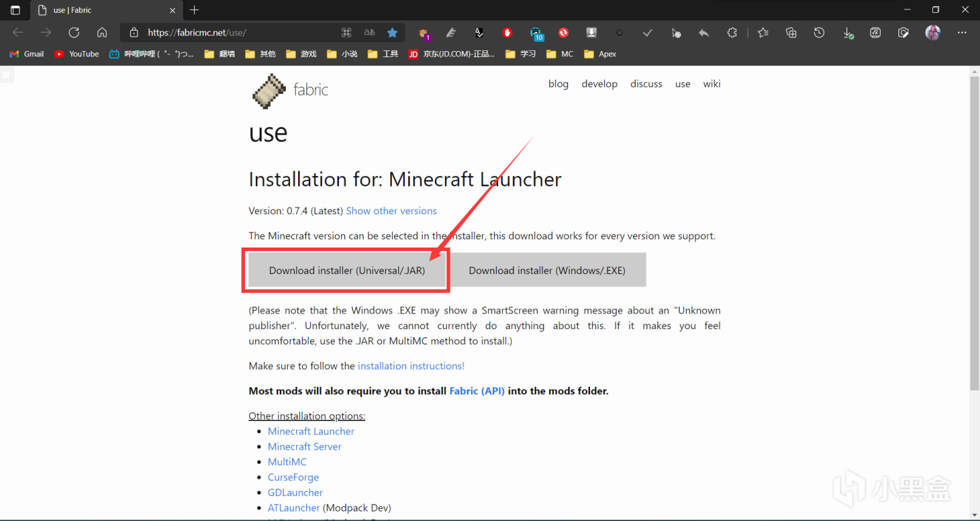Create a QR code for this page
980x521 pixels.
[346, 33]
